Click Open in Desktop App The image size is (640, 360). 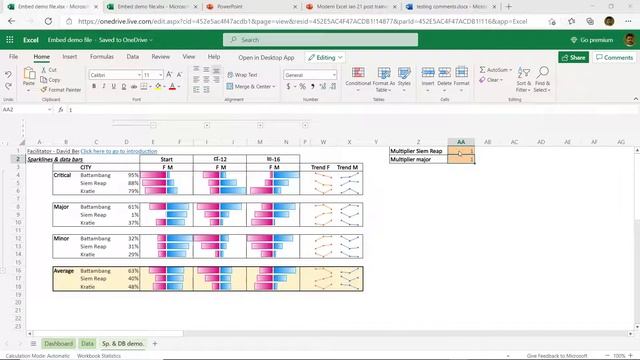coord(266,58)
